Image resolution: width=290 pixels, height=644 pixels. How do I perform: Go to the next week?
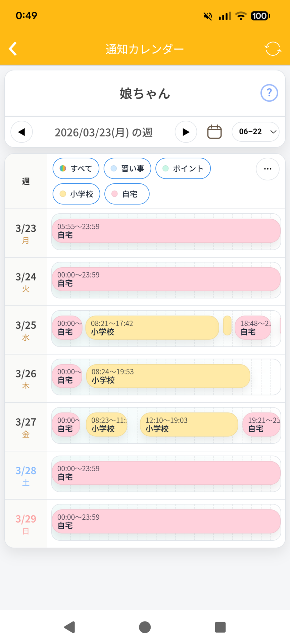[x=186, y=132]
